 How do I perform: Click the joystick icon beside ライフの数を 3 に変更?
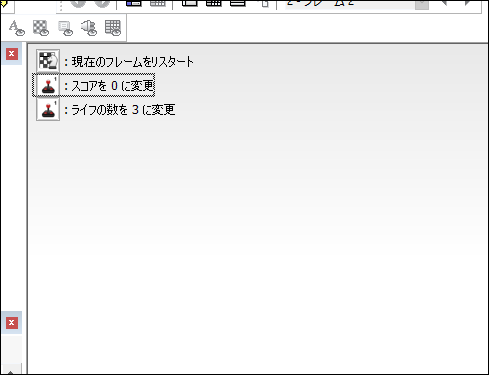[48, 109]
